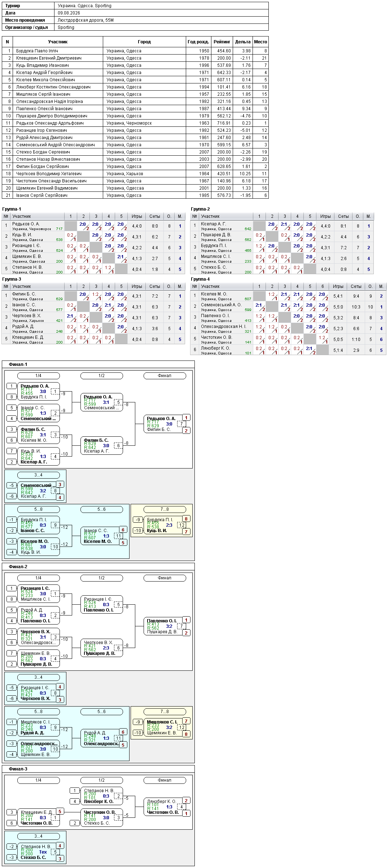Click sets value 10:3 in Группа-4
This screenshot has width=390, height=868.
[356, 307]
